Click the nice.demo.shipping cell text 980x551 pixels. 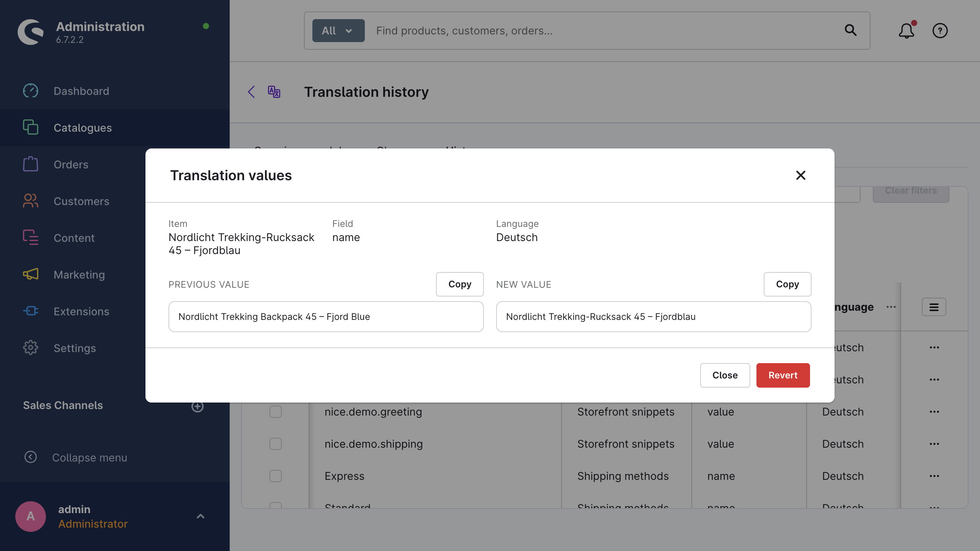coord(374,444)
